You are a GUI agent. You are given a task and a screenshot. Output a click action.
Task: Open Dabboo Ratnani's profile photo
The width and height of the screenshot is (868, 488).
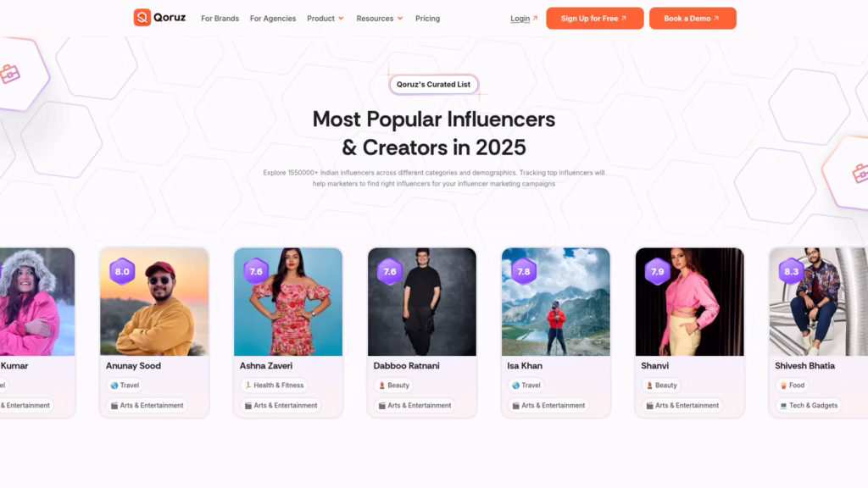[x=422, y=302]
